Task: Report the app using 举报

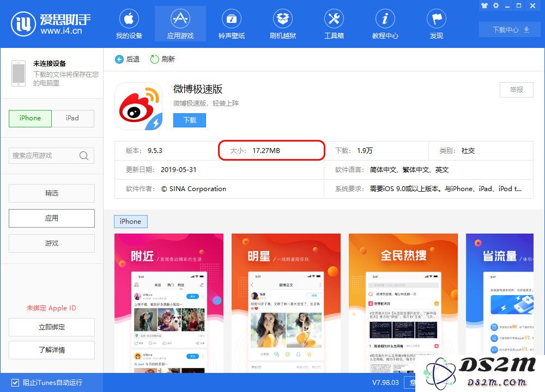Action: (x=517, y=90)
